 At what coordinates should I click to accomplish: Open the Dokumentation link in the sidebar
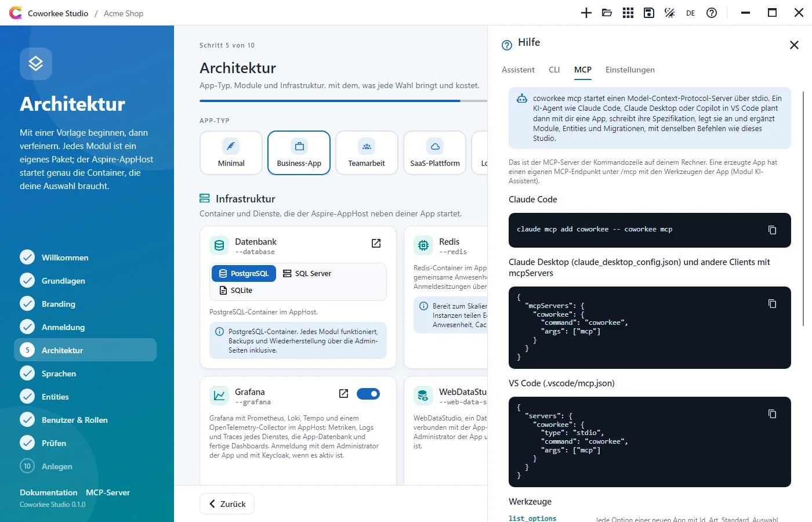click(x=49, y=492)
